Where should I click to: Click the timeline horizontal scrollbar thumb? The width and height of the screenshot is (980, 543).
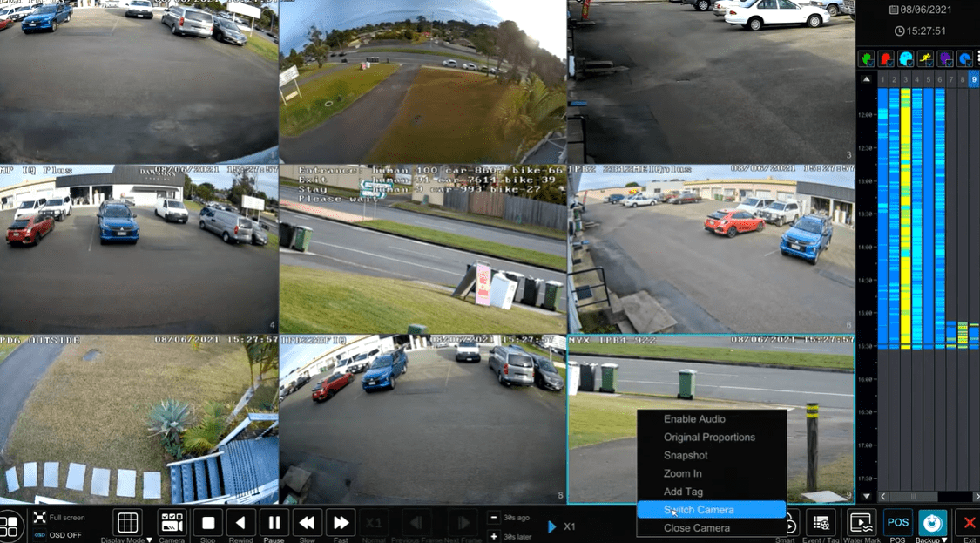pos(915,497)
